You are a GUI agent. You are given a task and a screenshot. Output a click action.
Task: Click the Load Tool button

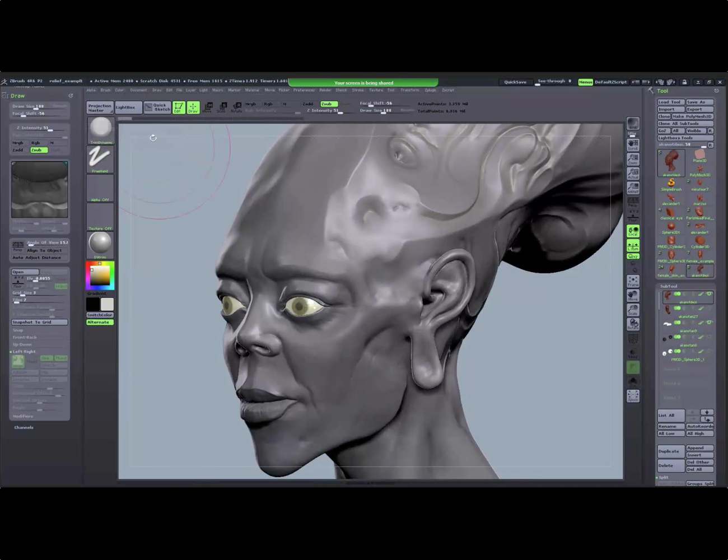[x=671, y=102]
